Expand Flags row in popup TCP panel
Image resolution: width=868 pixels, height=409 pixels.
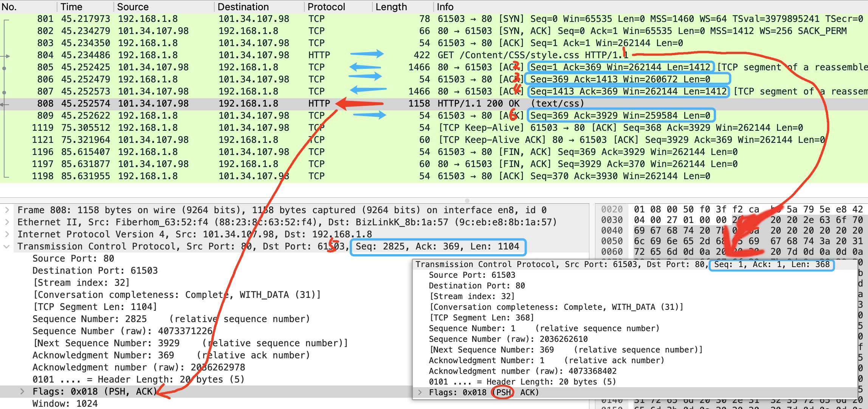pos(420,392)
